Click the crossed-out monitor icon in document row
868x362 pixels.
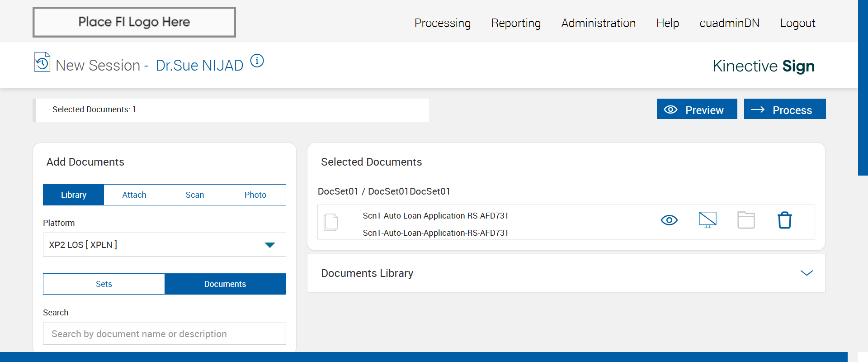click(x=708, y=220)
